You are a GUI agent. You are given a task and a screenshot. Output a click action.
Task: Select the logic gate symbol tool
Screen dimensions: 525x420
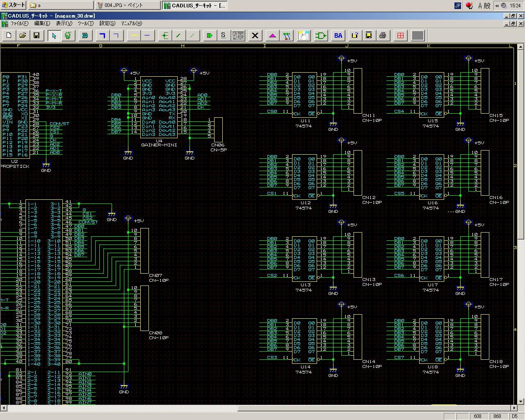click(321, 36)
